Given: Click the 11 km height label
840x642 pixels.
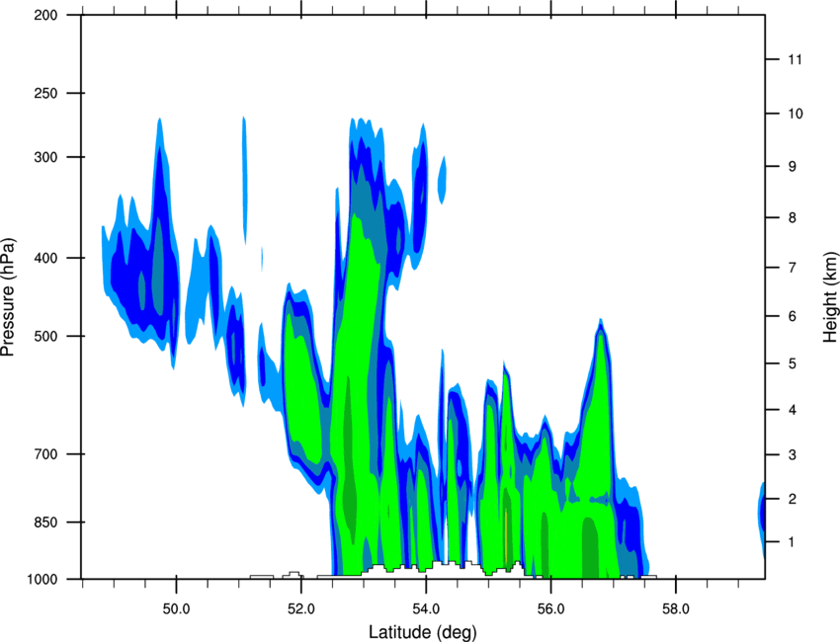Looking at the screenshot, I should click(x=795, y=59).
